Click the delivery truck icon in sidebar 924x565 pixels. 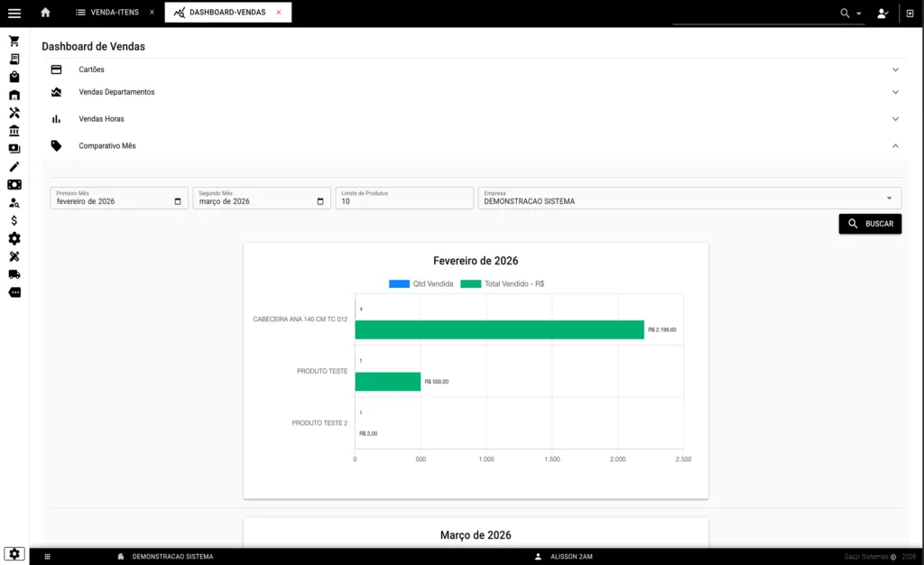(x=14, y=274)
